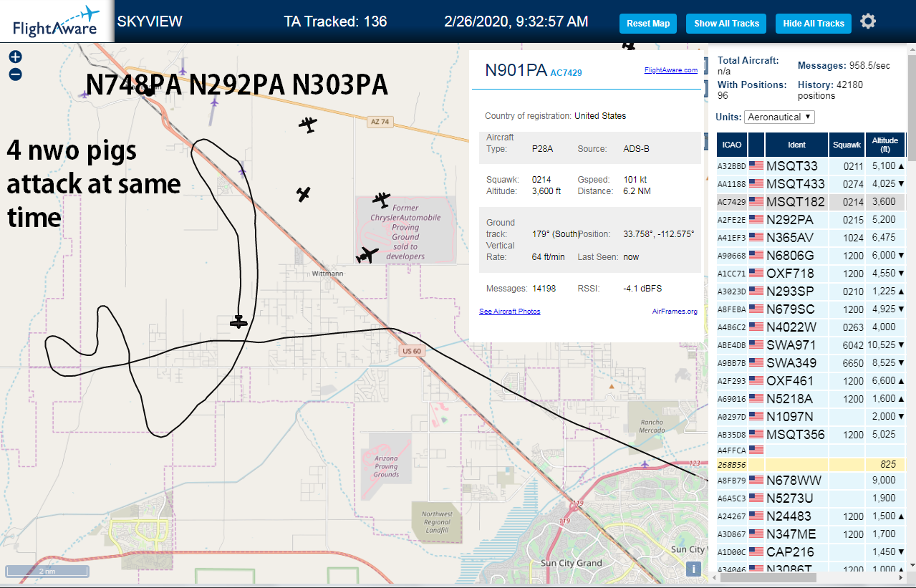Select the MSQT33 row
Screen dimensions: 916x588
click(x=811, y=166)
